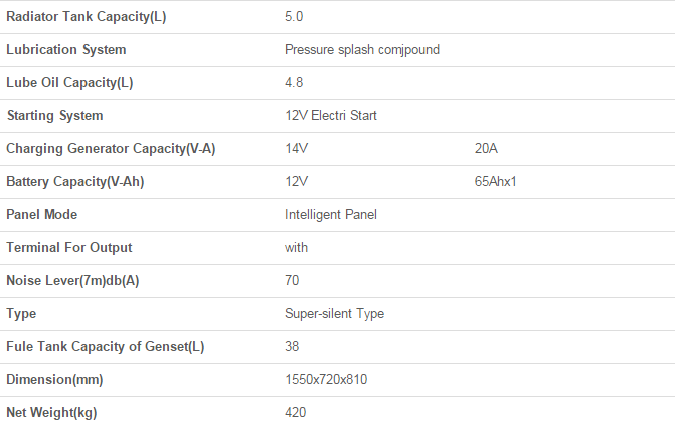Image resolution: width=681 pixels, height=421 pixels.
Task: Select the 20A charging current cell
Action: [486, 149]
